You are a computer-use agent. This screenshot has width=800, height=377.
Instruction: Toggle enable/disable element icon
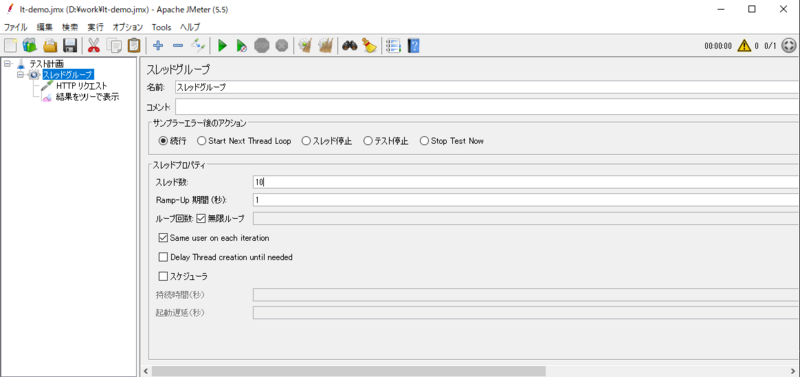[198, 46]
